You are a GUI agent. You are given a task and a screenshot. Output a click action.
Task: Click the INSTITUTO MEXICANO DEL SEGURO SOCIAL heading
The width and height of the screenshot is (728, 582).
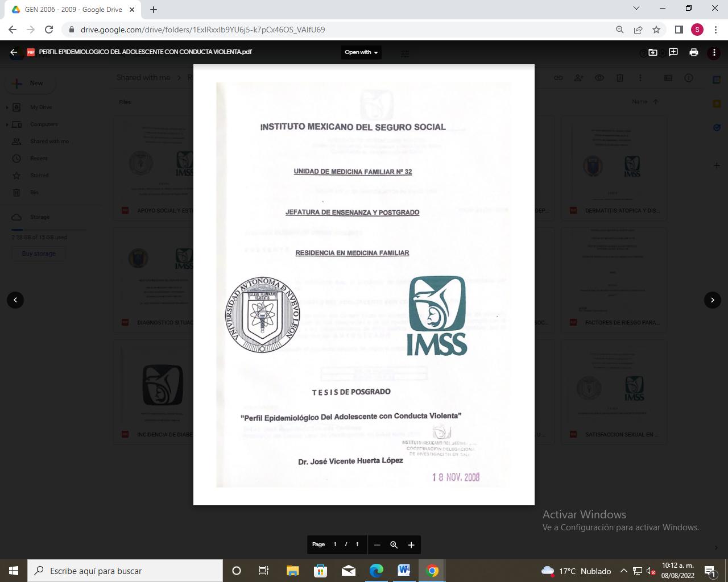click(353, 127)
